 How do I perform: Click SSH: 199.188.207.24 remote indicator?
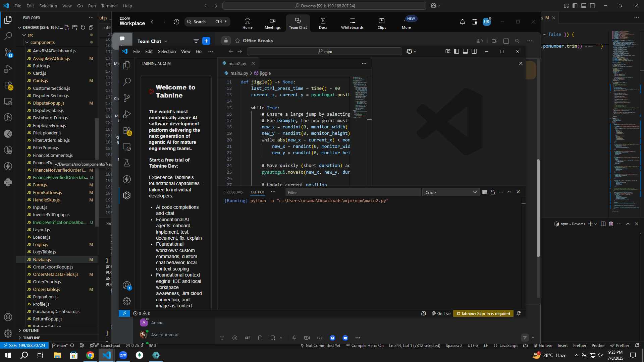point(24,346)
